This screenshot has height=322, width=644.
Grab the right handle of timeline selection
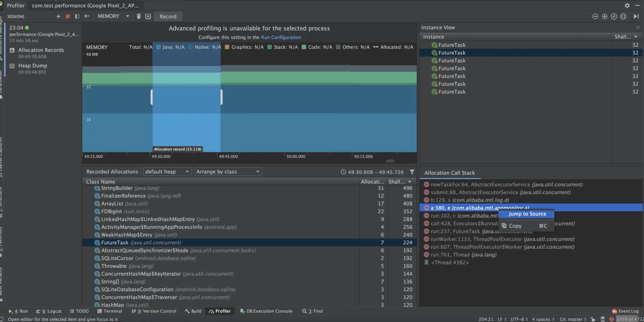point(221,97)
